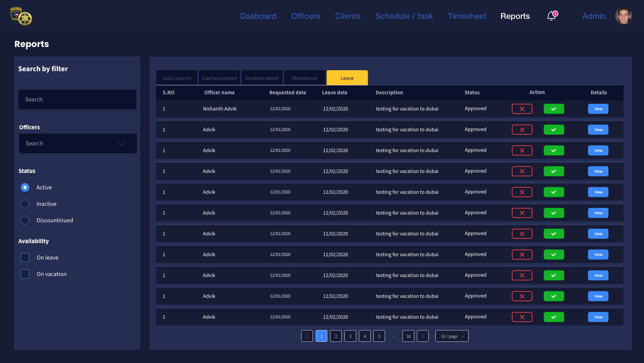This screenshot has height=363, width=644.
Task: Go to next page using right arrow
Action: [x=423, y=336]
